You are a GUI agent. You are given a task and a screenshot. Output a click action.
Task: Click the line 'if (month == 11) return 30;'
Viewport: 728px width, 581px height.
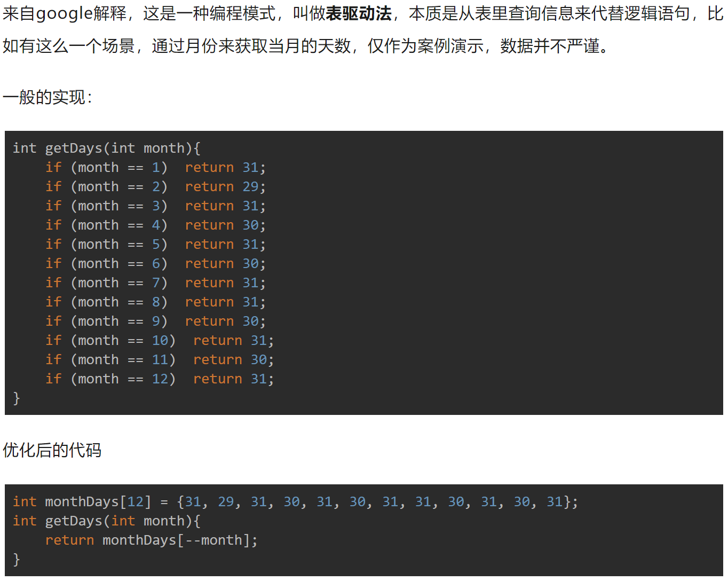(160, 359)
